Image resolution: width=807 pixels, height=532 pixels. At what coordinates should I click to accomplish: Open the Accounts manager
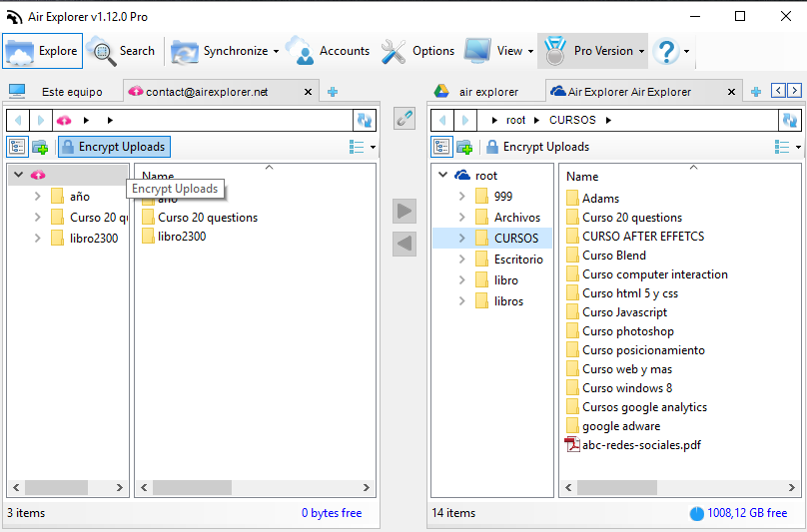pyautogui.click(x=328, y=51)
